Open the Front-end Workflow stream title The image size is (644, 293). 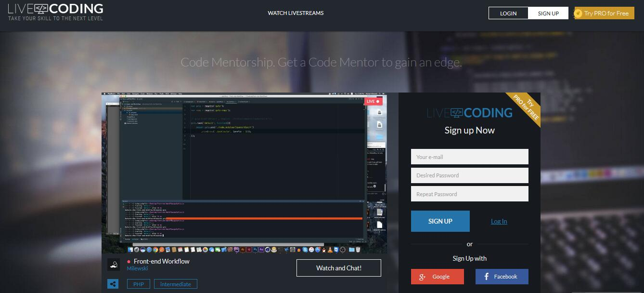pyautogui.click(x=162, y=261)
